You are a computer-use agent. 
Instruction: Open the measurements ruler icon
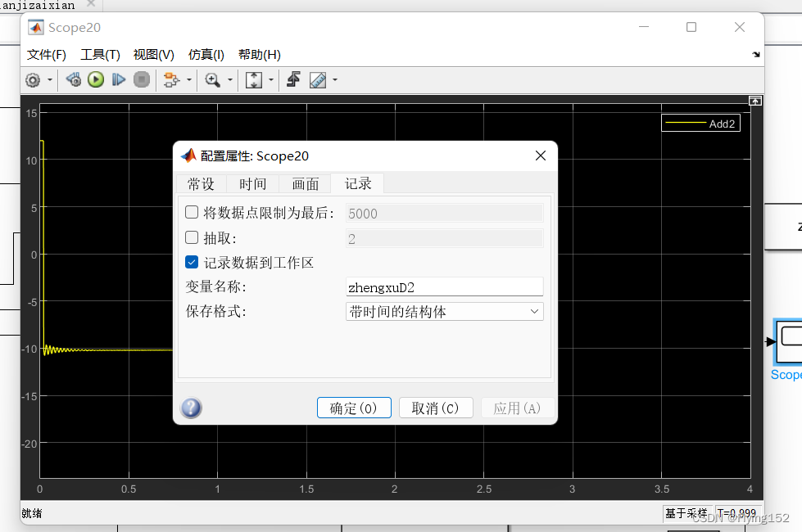tap(317, 79)
